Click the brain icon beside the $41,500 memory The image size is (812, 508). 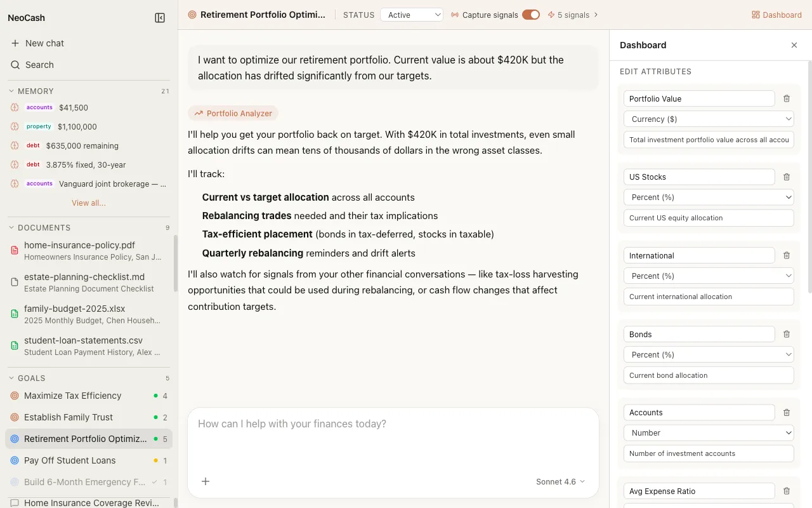[13, 107]
